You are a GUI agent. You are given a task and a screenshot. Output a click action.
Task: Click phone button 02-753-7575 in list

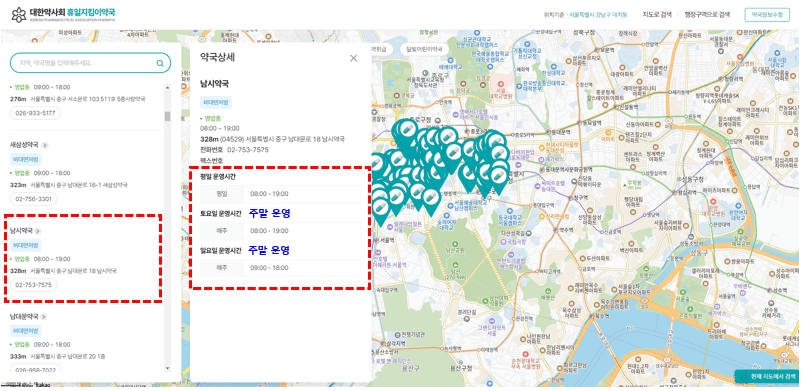tap(33, 284)
